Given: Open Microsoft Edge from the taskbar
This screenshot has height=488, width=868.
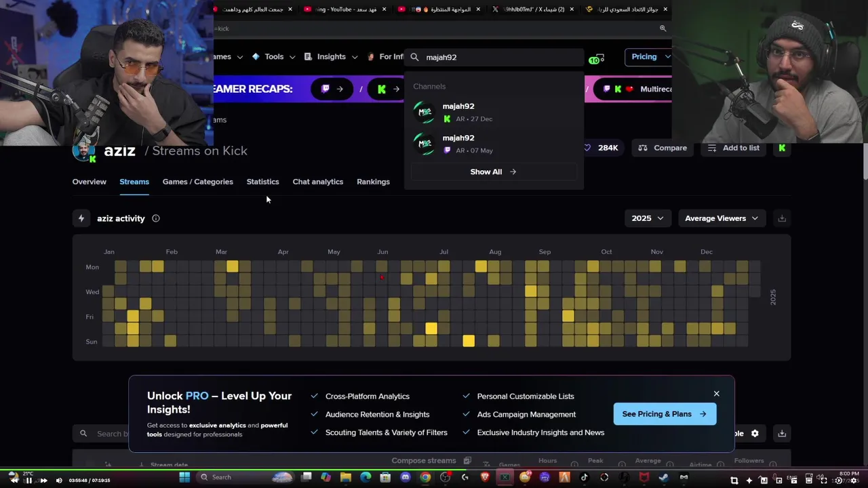Looking at the screenshot, I should point(366,477).
